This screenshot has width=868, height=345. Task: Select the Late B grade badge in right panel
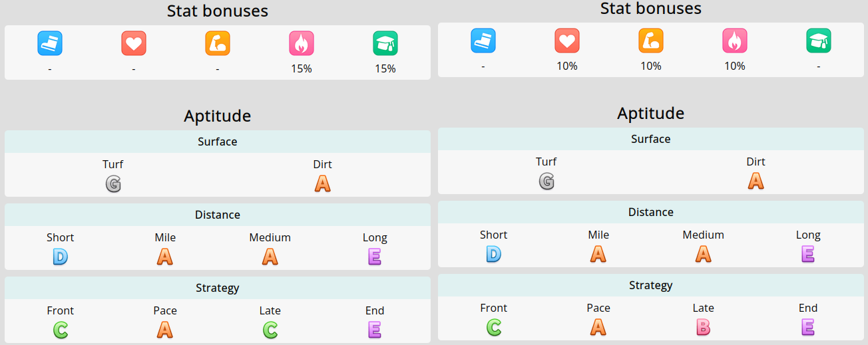tap(703, 327)
